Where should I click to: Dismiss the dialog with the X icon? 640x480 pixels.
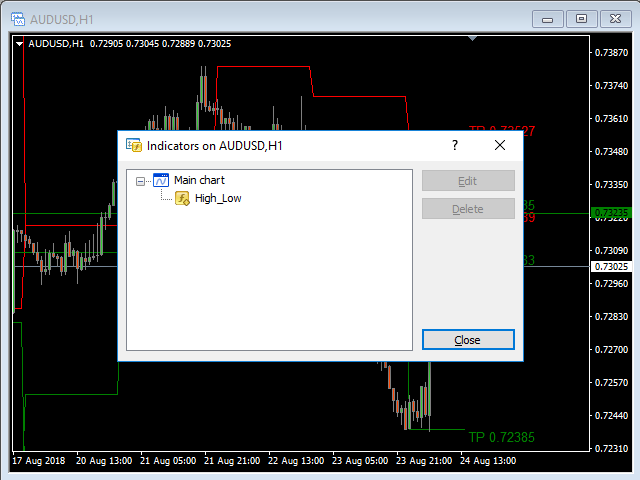point(500,145)
